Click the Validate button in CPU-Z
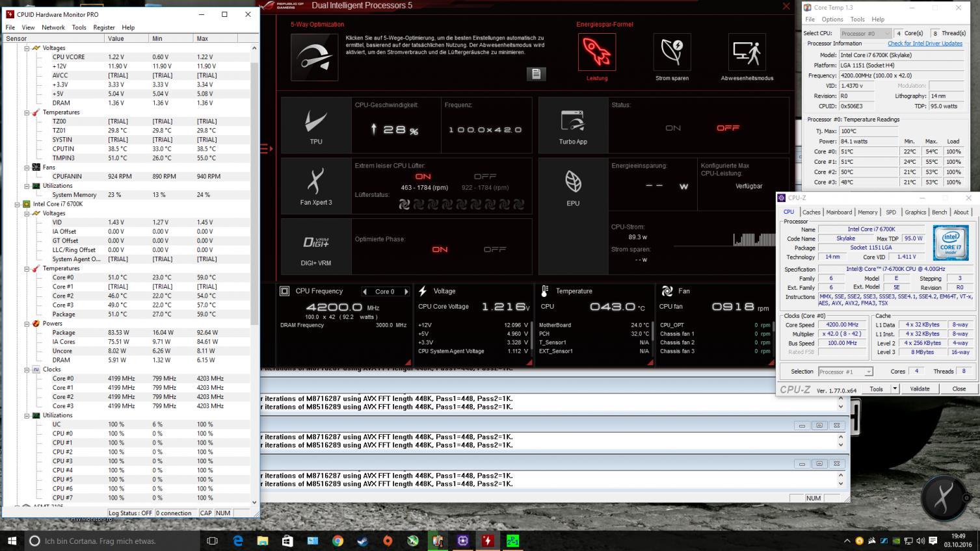 pos(920,389)
